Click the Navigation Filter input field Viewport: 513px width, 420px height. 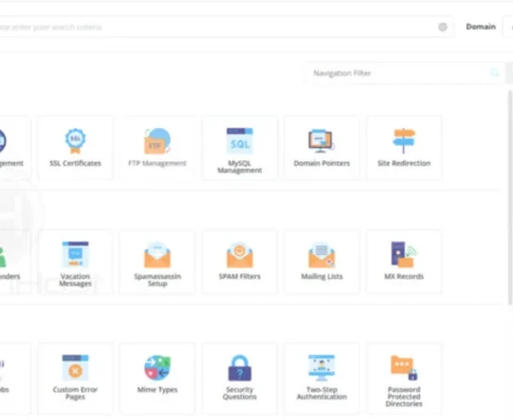tap(404, 73)
